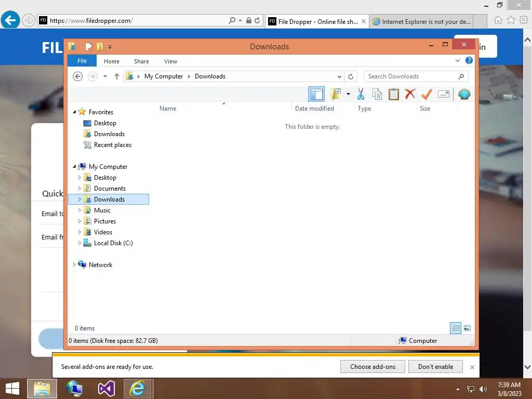Click Downloads in address breadcrumb
The width and height of the screenshot is (532, 399).
[210, 76]
